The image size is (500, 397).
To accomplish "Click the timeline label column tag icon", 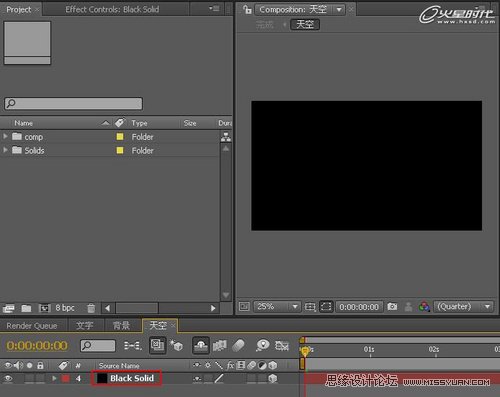I will point(63,366).
